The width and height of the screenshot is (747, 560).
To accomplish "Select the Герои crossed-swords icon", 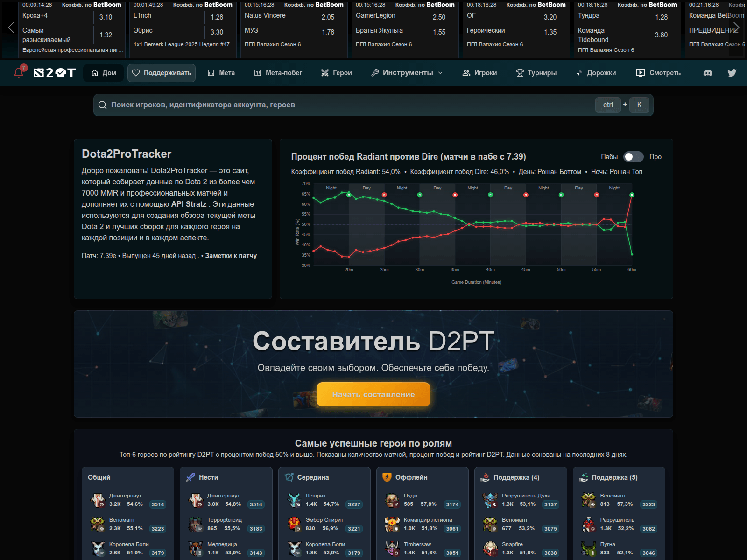I will point(324,73).
